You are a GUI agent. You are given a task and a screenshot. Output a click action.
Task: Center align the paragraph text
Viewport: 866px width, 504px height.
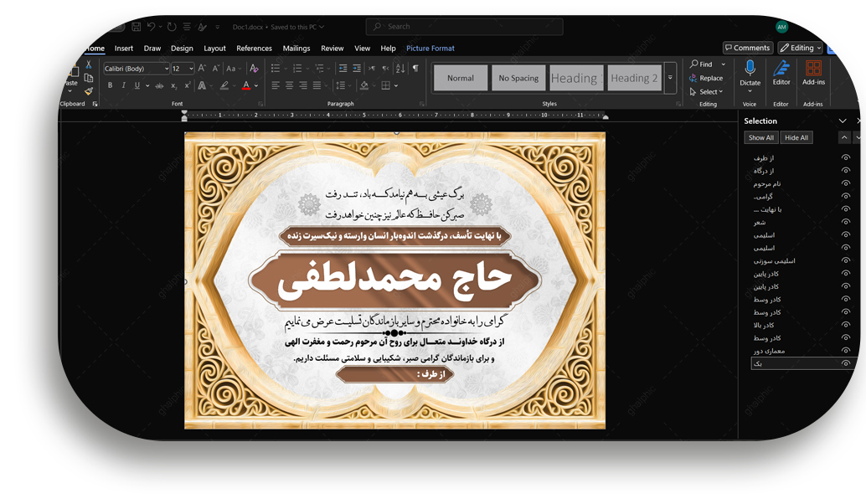click(289, 85)
